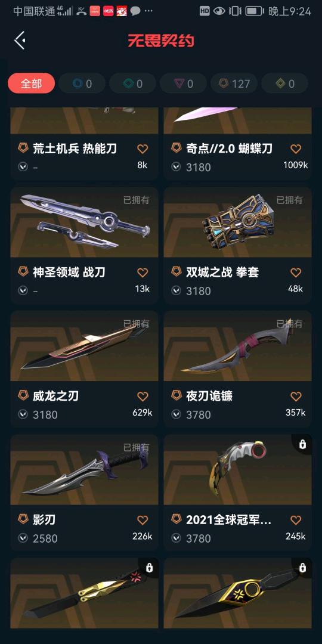Tap the 夜刃诡镰 knife image
The height and width of the screenshot is (644, 322).
click(237, 346)
